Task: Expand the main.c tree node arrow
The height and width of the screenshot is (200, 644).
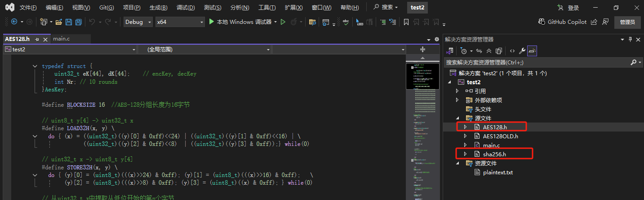Action: pos(466,145)
